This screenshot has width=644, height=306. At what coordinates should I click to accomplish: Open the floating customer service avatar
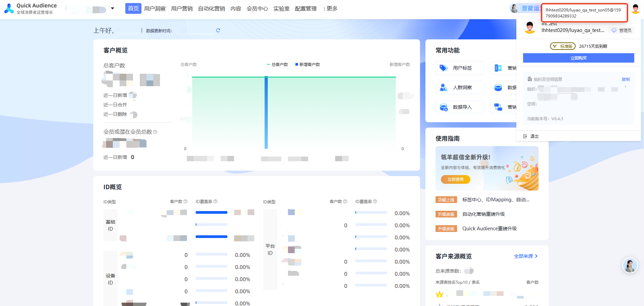630,266
